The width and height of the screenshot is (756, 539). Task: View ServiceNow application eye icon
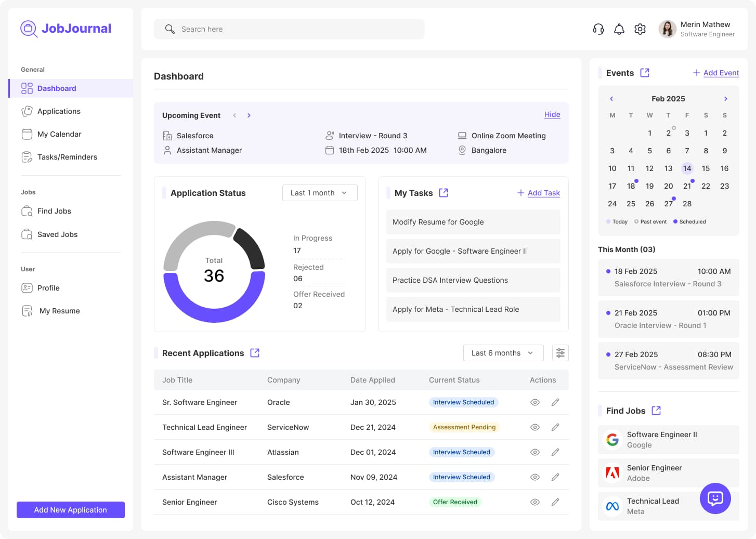coord(535,427)
